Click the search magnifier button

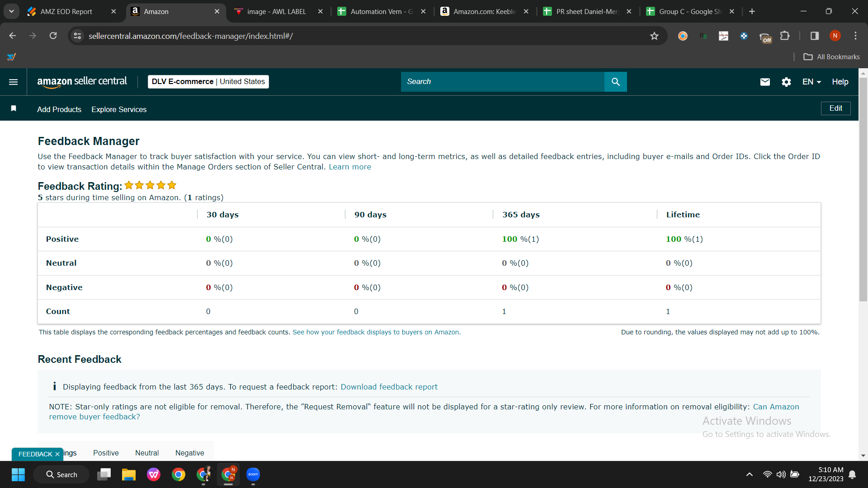click(x=615, y=82)
